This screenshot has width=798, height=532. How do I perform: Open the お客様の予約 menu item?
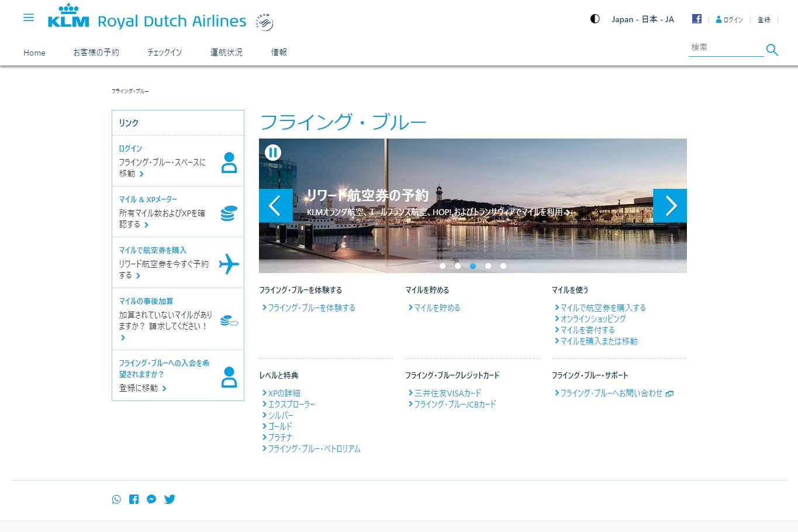click(96, 53)
